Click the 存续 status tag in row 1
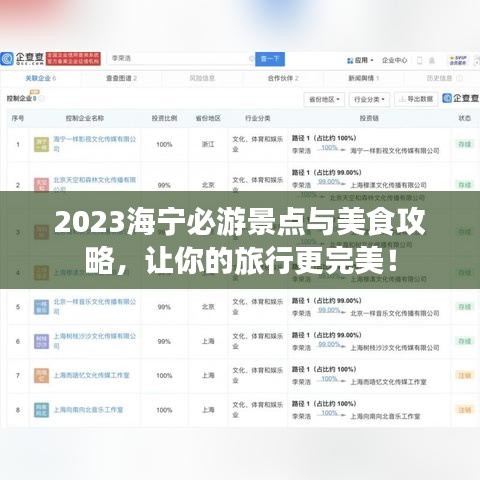The height and width of the screenshot is (480, 480). 464,144
